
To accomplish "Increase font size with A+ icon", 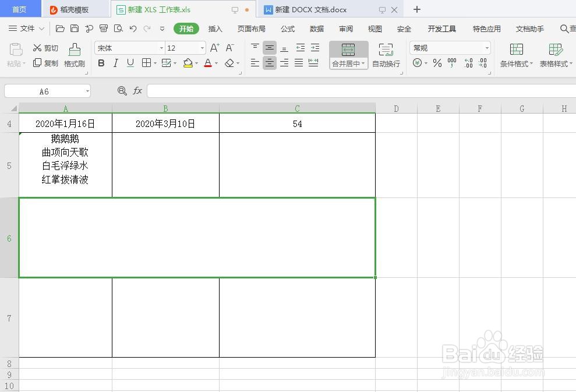I will pos(214,48).
